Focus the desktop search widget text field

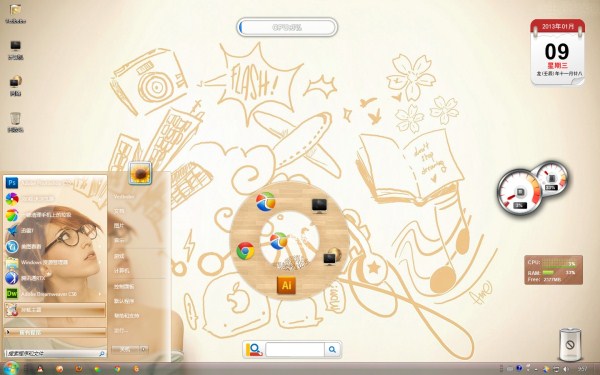click(x=295, y=349)
